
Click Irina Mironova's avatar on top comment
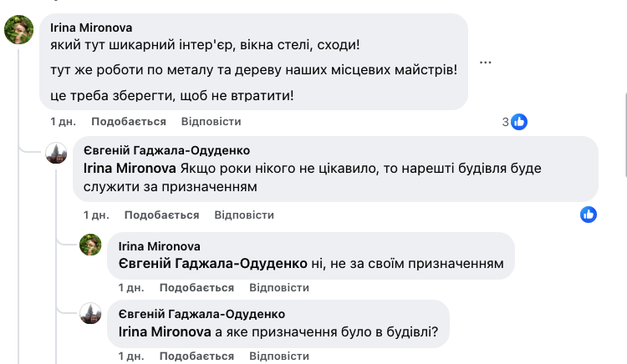[x=19, y=32]
